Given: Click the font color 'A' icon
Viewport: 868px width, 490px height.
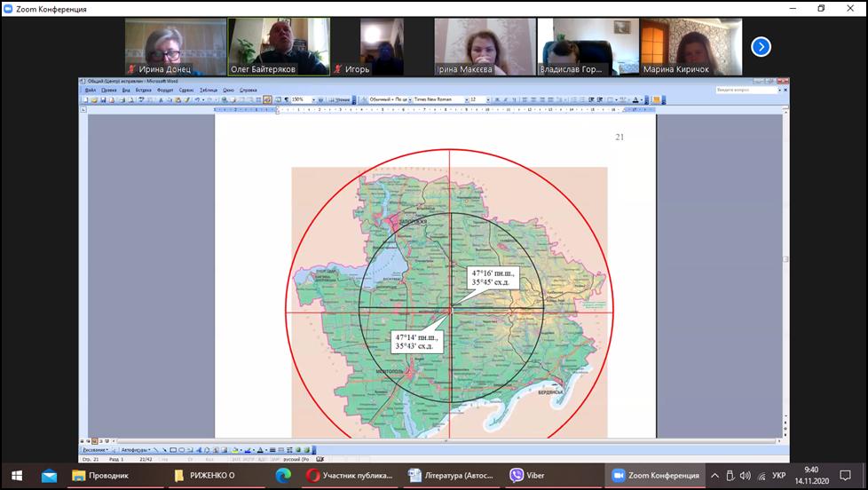Looking at the screenshot, I should click(260, 450).
